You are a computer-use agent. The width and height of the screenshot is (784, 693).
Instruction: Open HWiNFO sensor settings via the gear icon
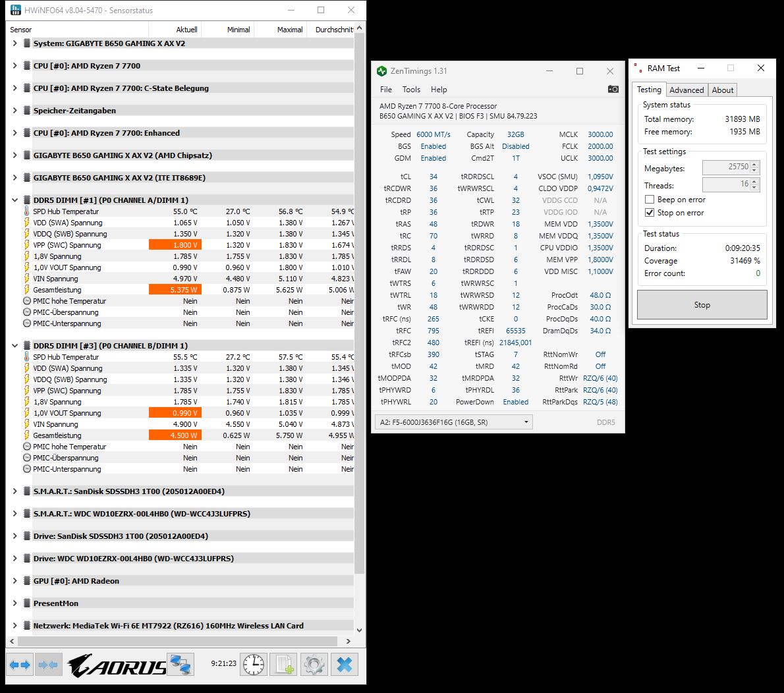[x=314, y=665]
